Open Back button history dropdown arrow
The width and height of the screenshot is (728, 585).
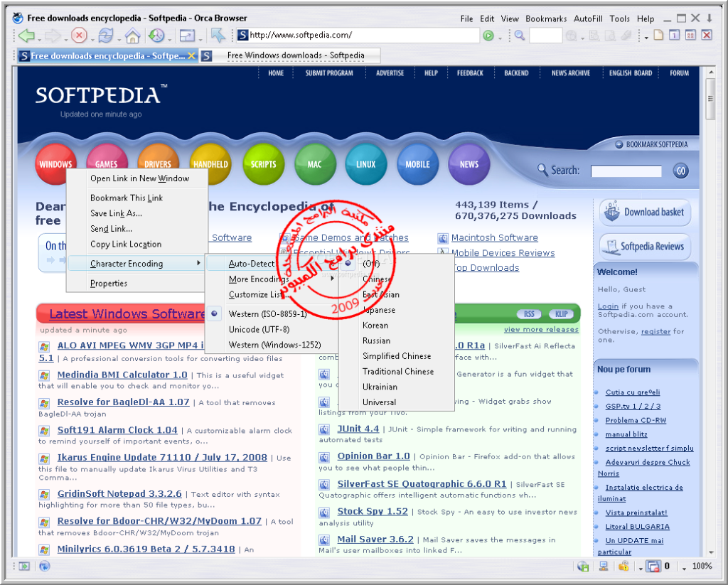coord(40,39)
